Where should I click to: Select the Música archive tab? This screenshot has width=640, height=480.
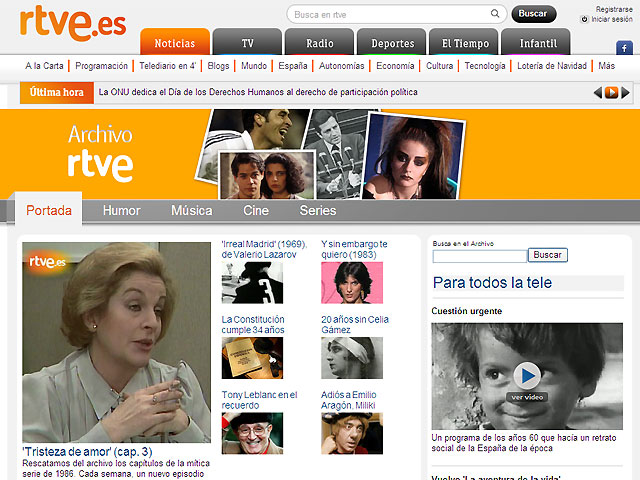point(192,211)
